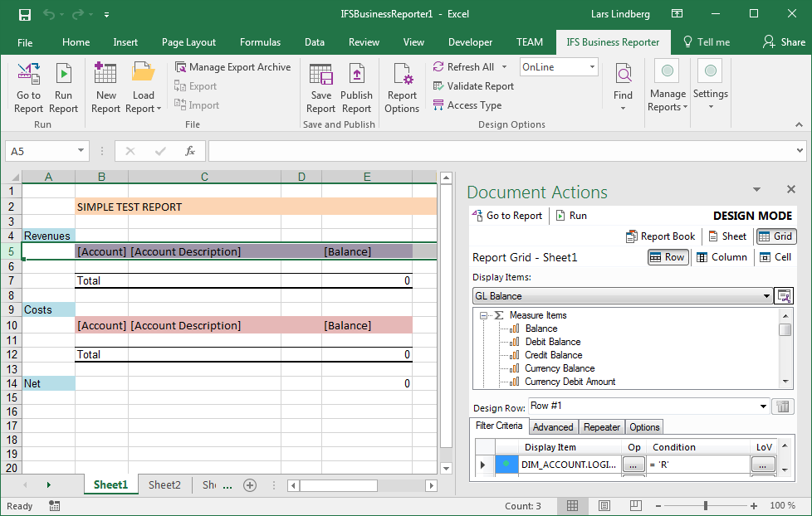Open the Formulas ribbon tab
The height and width of the screenshot is (516, 812).
pyautogui.click(x=260, y=42)
